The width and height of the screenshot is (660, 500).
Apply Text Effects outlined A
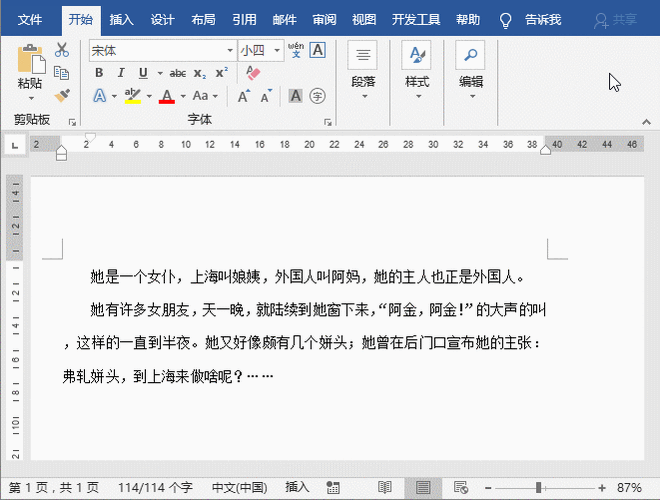(99, 96)
